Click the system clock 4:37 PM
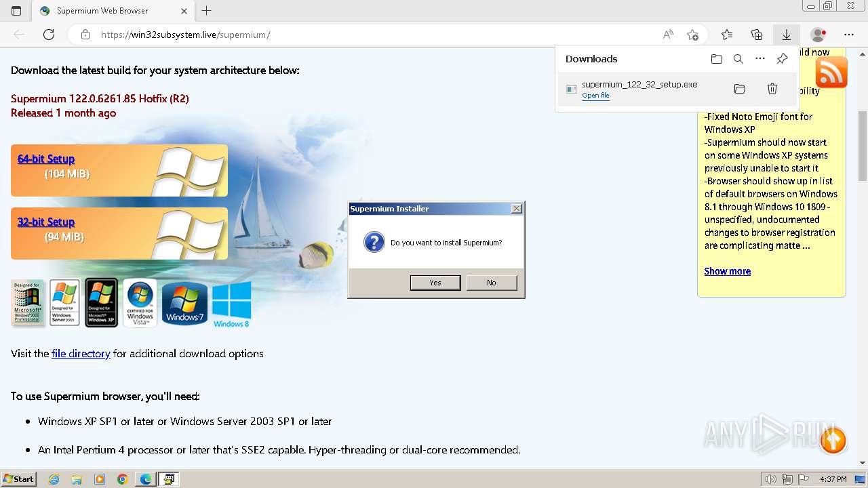This screenshot has width=868, height=488. [x=833, y=479]
